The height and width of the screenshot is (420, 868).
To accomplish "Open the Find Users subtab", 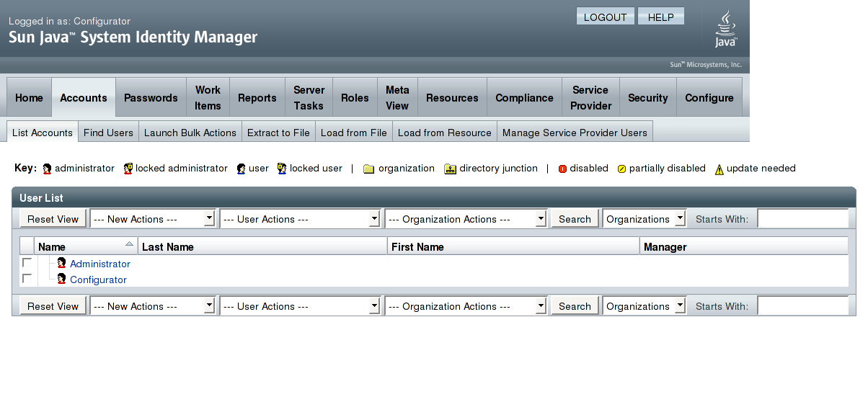I will pos(108,133).
